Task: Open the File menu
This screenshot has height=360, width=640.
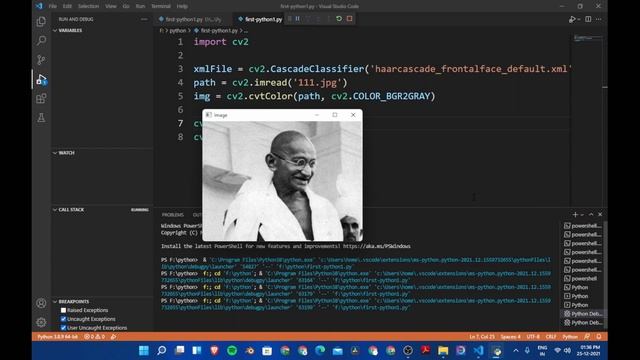Action: point(53,6)
